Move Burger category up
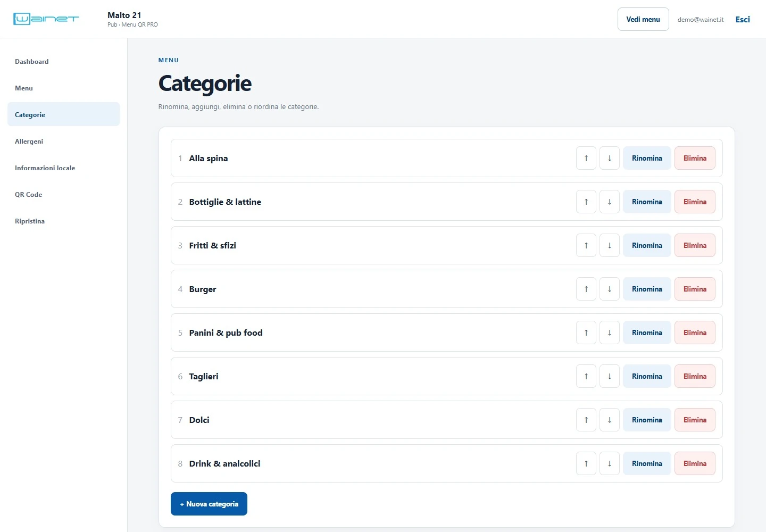This screenshot has height=532, width=766. [586, 289]
